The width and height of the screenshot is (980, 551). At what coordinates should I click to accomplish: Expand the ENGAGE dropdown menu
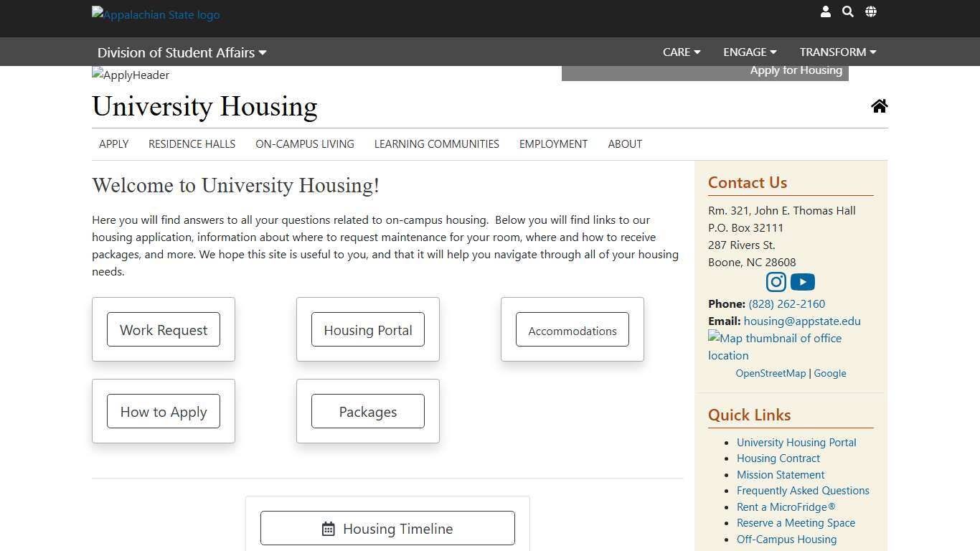coord(749,52)
